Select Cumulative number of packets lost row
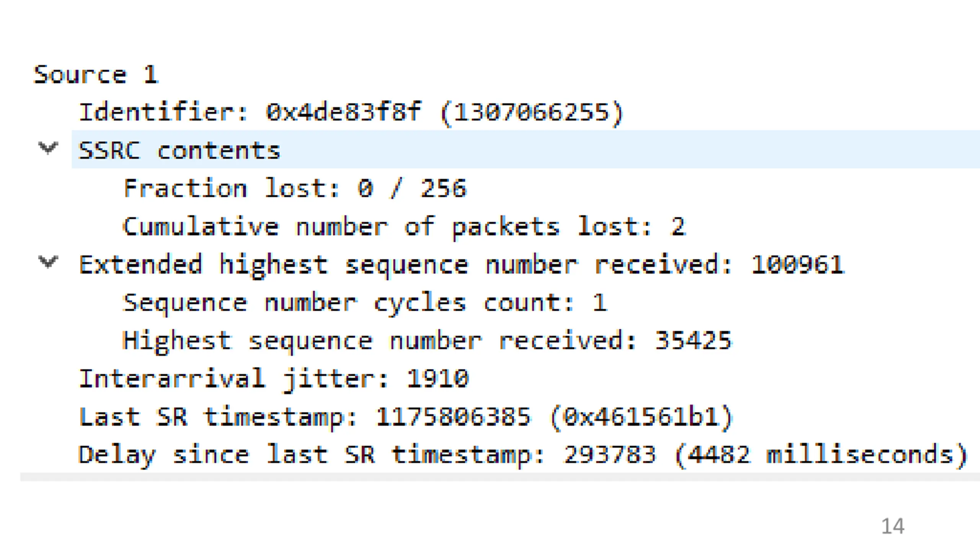The width and height of the screenshot is (980, 551). (404, 227)
